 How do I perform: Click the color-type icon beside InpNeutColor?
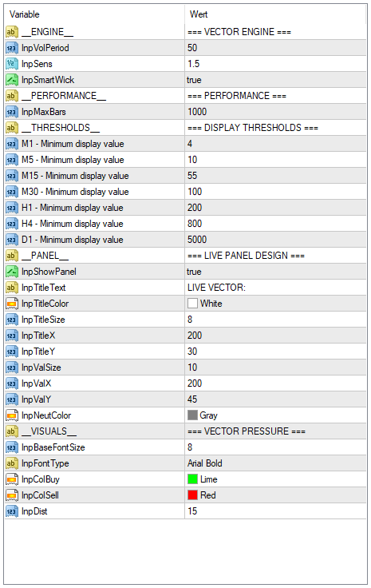point(12,415)
